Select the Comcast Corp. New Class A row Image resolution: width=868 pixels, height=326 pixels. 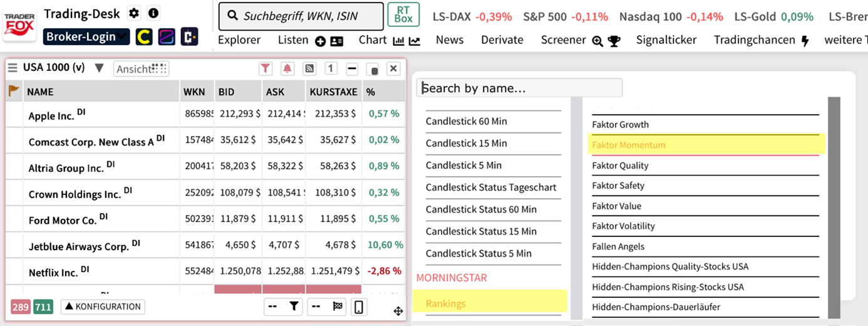point(205,140)
